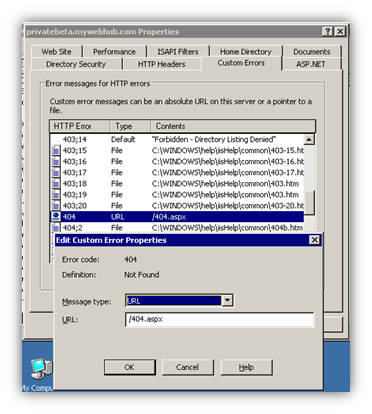
Task: Click the URL text input field
Action: (x=220, y=319)
